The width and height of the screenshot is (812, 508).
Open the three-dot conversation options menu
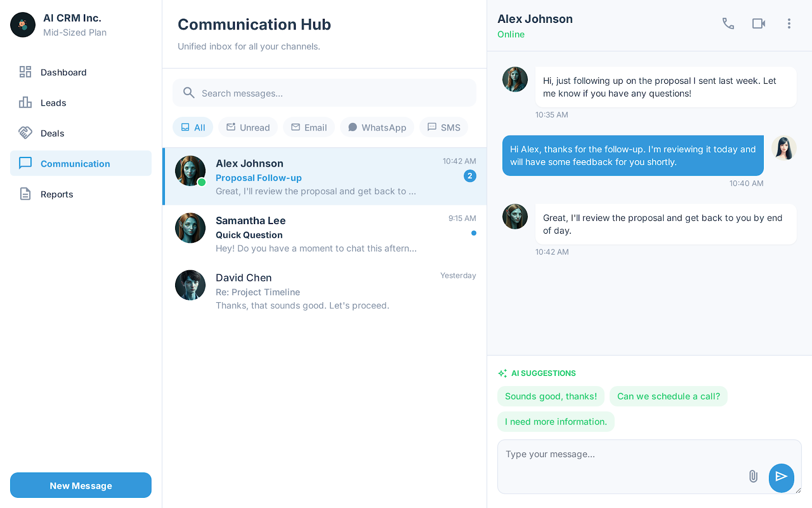coord(789,23)
